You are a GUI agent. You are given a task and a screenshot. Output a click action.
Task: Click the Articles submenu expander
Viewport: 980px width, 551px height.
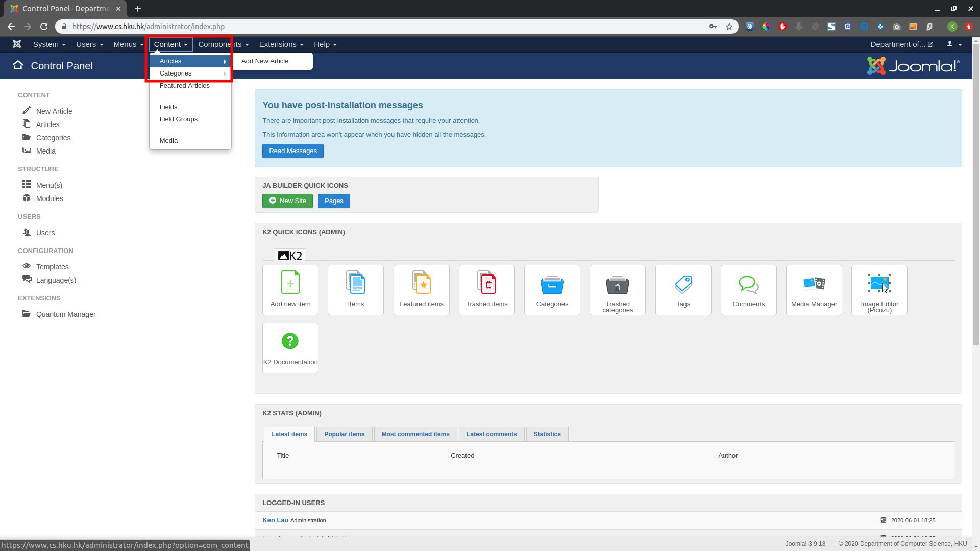(x=224, y=61)
